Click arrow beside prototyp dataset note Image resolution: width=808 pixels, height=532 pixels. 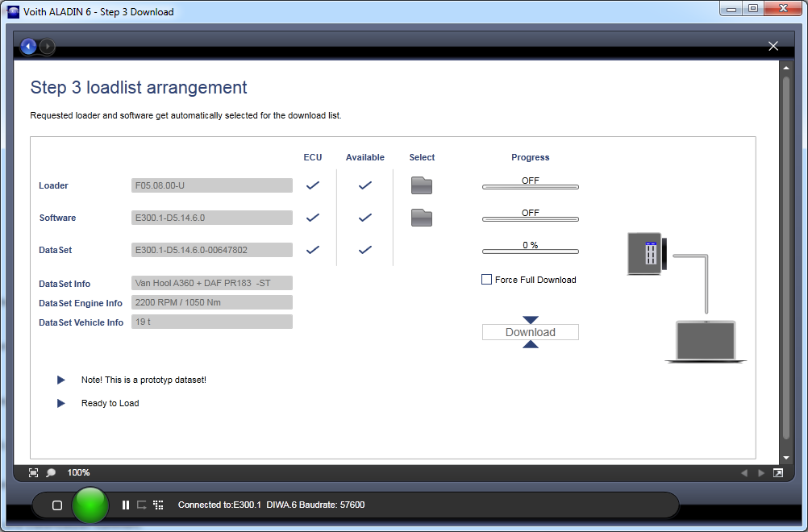tap(60, 380)
